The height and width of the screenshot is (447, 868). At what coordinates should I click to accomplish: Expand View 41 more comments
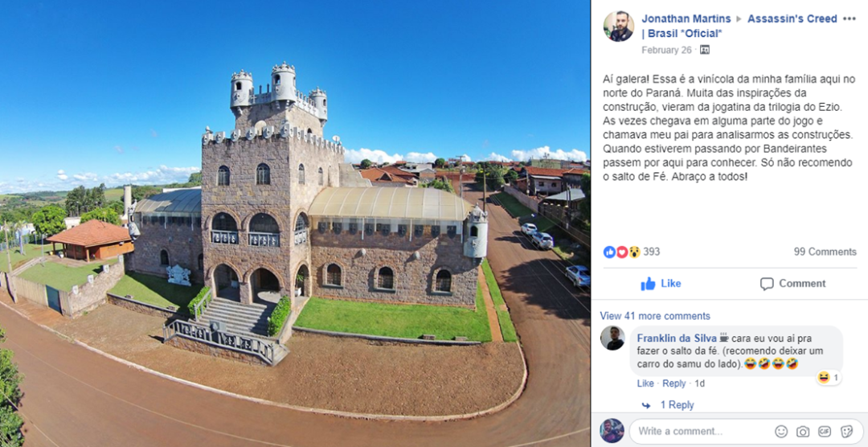[655, 316]
